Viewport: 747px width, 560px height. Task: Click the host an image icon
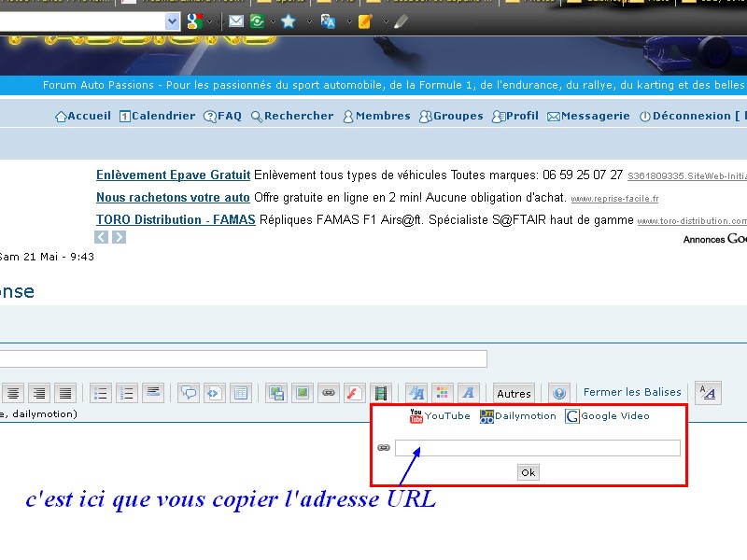coord(276,393)
